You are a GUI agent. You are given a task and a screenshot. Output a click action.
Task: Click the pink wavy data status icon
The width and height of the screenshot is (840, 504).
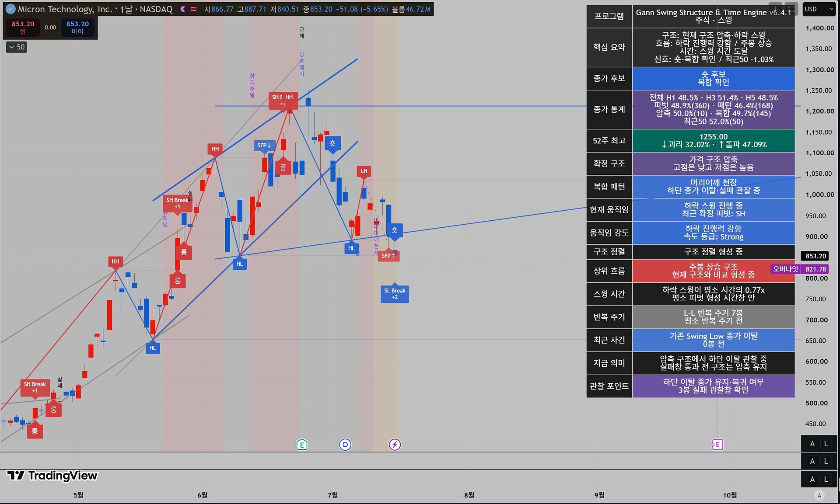193,9
